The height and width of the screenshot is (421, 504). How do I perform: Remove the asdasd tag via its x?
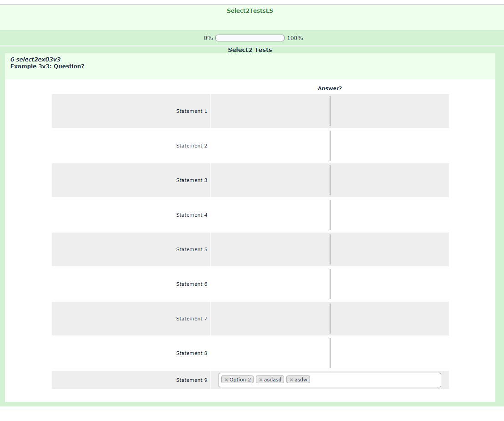pos(261,380)
